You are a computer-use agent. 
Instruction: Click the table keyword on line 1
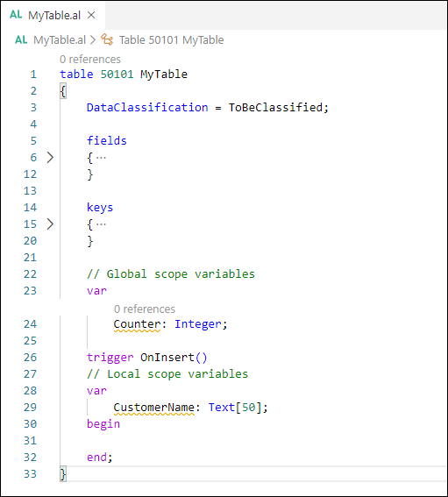(x=76, y=75)
